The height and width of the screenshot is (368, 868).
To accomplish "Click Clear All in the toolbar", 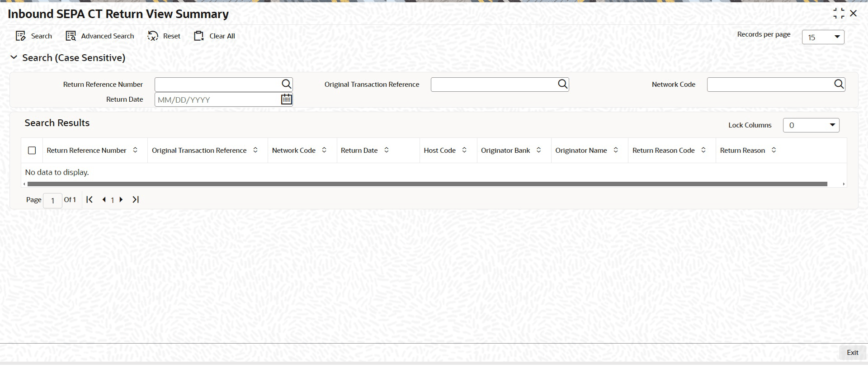I will point(214,36).
